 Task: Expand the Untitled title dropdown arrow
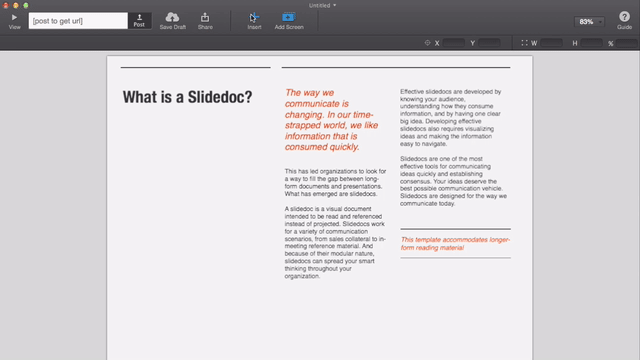(x=335, y=5)
